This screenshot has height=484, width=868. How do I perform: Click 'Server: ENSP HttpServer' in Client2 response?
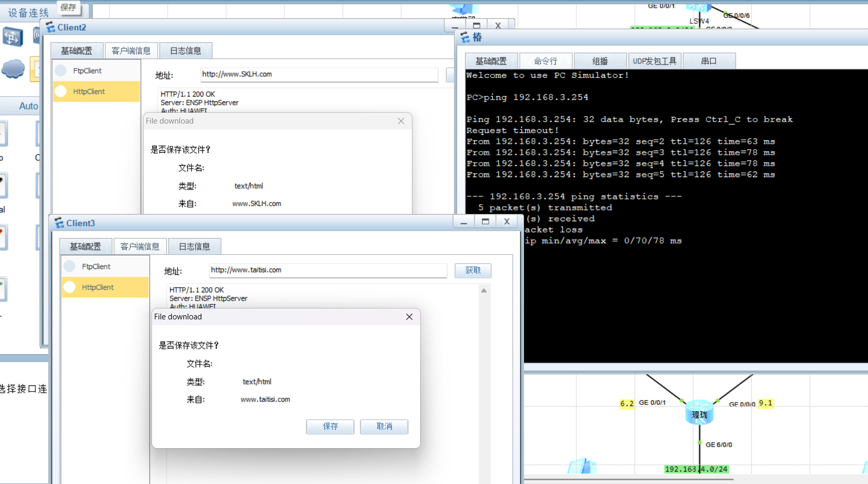[x=200, y=102]
